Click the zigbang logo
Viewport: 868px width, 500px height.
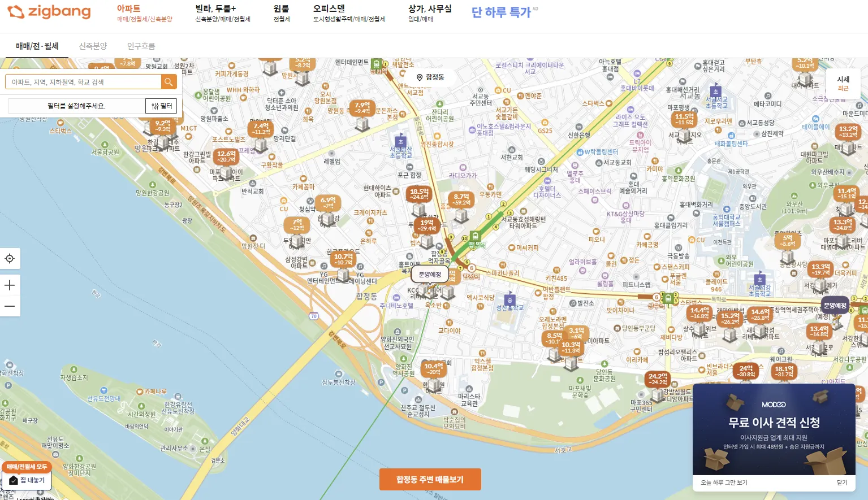(49, 12)
